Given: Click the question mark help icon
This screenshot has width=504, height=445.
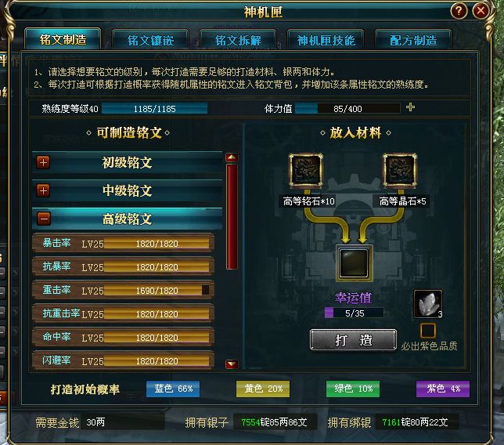Looking at the screenshot, I should coord(459,11).
